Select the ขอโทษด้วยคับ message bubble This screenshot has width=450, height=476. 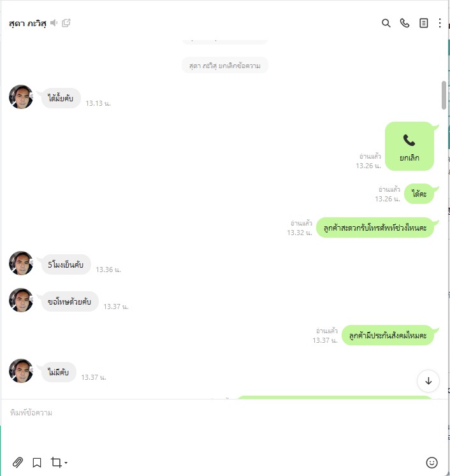pos(69,301)
